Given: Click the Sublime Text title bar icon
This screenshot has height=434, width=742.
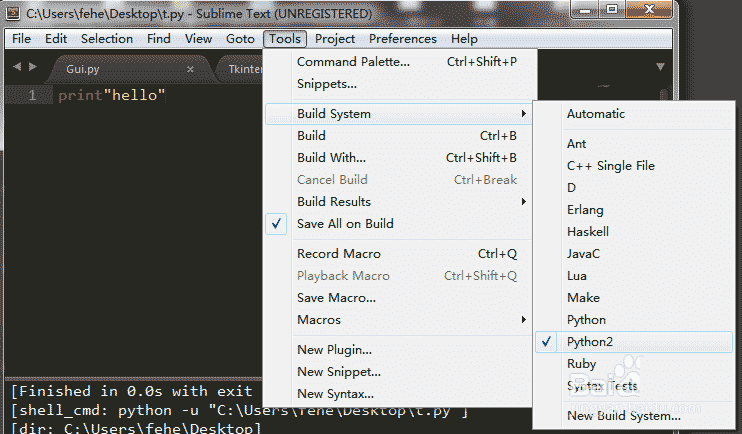Looking at the screenshot, I should coord(13,13).
